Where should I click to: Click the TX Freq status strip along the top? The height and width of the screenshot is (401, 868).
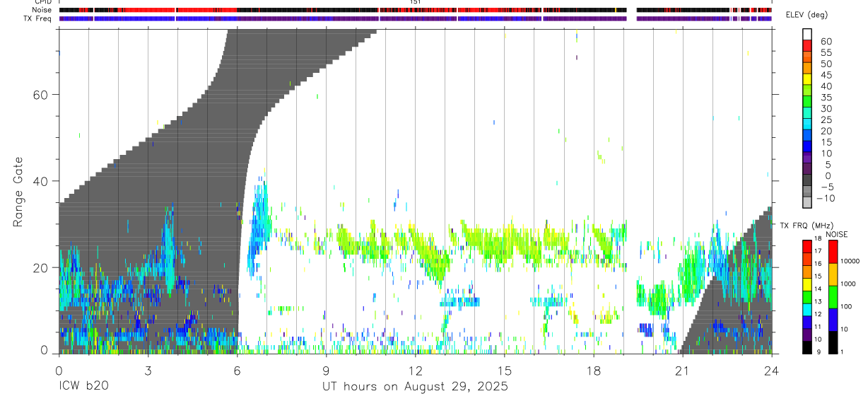pos(415,18)
